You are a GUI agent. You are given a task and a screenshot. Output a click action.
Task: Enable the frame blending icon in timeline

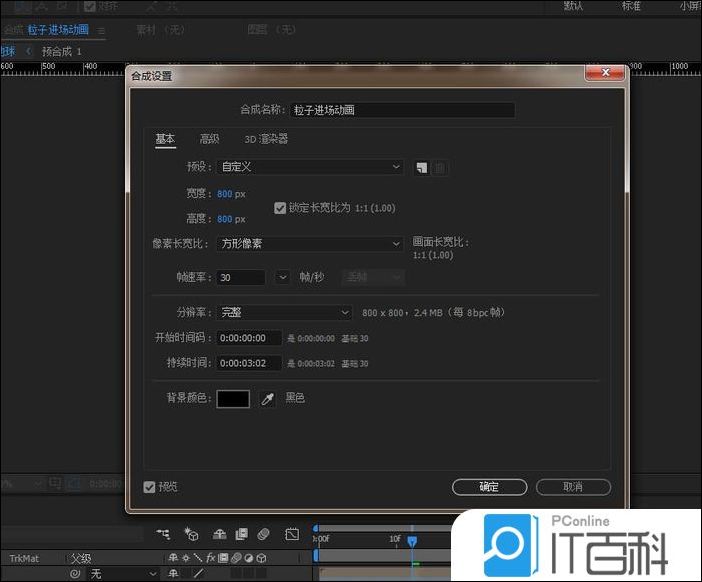tap(241, 534)
